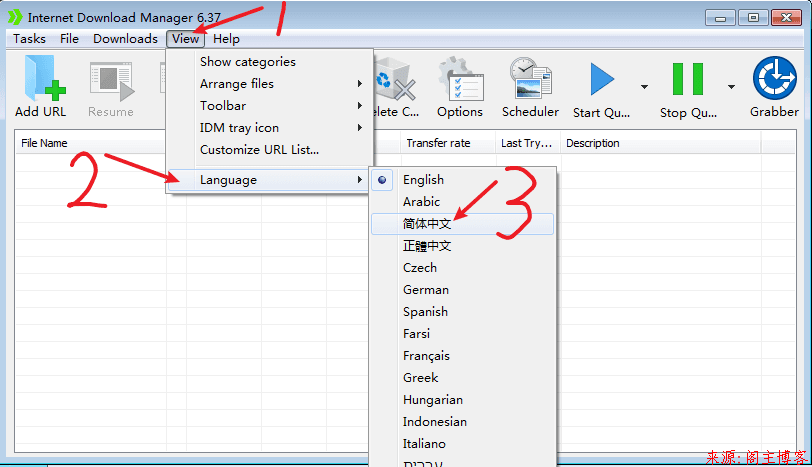
Task: Open Stop Queue dropdown arrow
Action: tap(731, 86)
